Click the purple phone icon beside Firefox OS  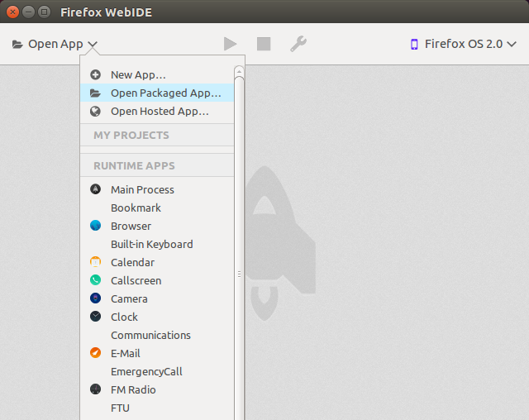tap(414, 44)
